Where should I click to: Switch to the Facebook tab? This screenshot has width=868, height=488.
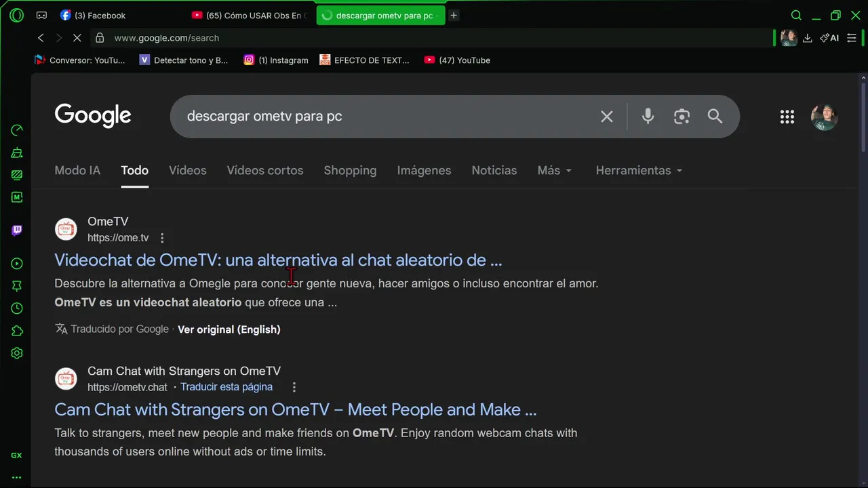point(115,15)
